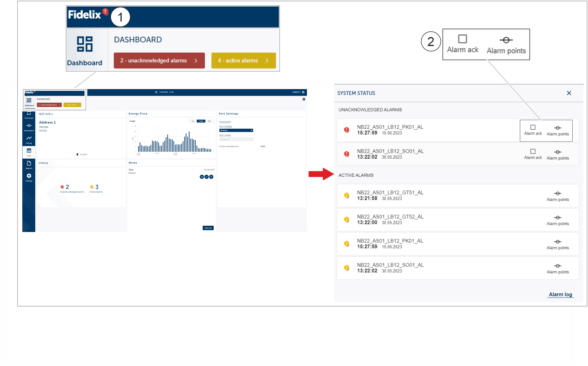Click the Unacknowledged alarms label in STATUS

tap(72, 192)
